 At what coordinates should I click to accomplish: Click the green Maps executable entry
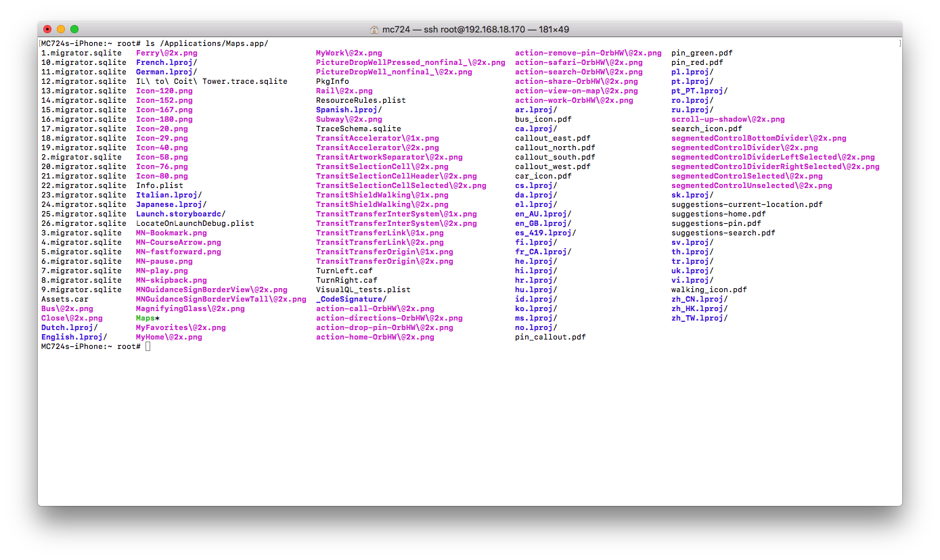[x=146, y=318]
